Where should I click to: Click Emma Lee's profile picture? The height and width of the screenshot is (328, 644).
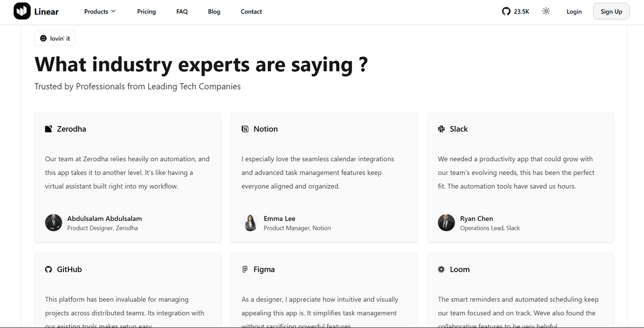pyautogui.click(x=250, y=222)
